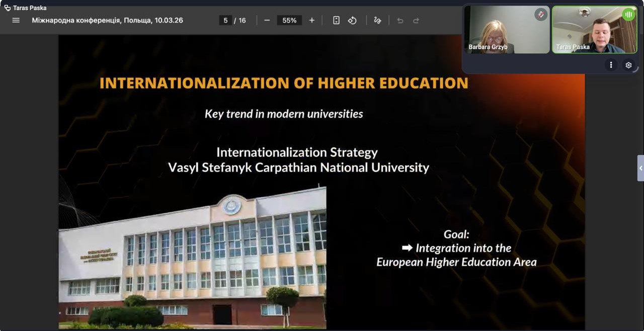Expand the collapsed right side panel
Screen dimensions: 644x331
640,168
